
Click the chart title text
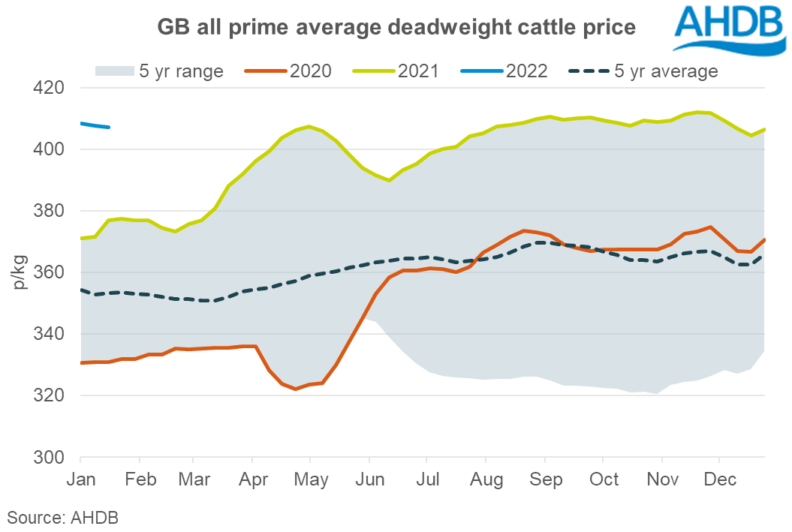click(396, 28)
